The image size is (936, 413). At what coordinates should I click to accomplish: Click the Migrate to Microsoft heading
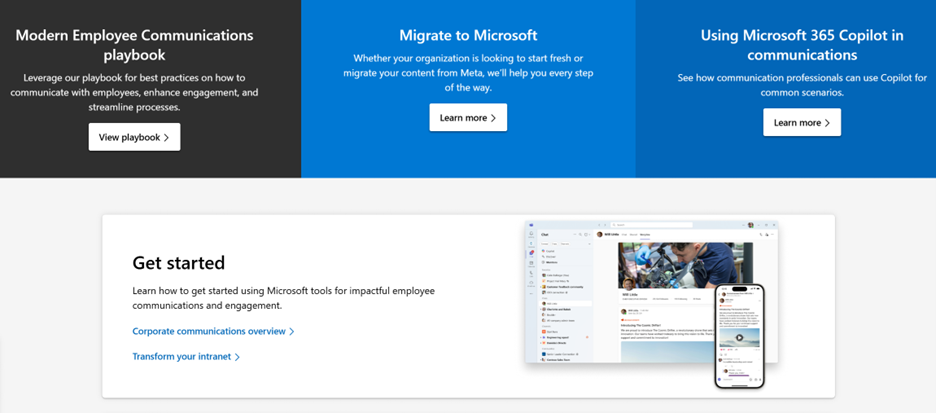point(468,35)
